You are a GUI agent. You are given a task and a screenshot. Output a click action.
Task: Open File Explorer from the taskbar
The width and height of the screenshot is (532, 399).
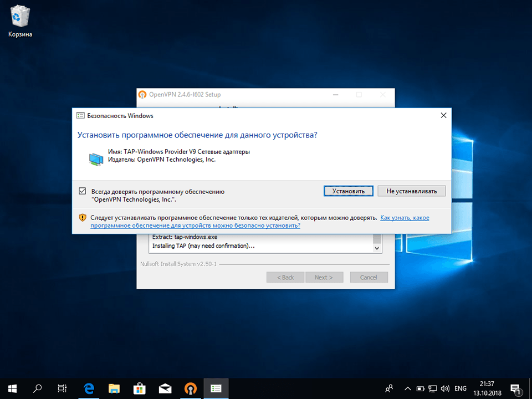coord(114,388)
